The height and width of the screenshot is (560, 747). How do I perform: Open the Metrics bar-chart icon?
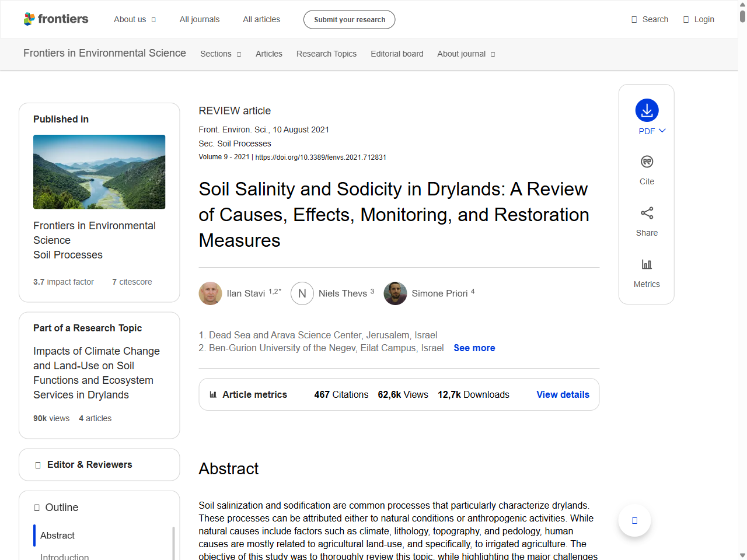647,264
